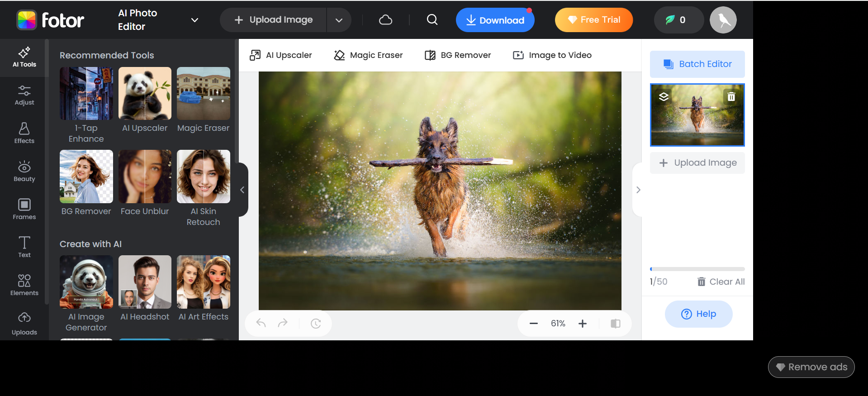Click the search magnifier icon
The height and width of the screenshot is (396, 868).
point(432,19)
